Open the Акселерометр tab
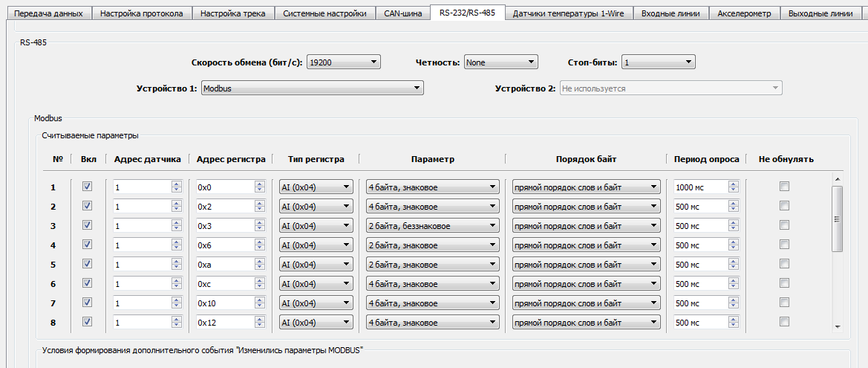This screenshot has width=868, height=368. coord(743,13)
